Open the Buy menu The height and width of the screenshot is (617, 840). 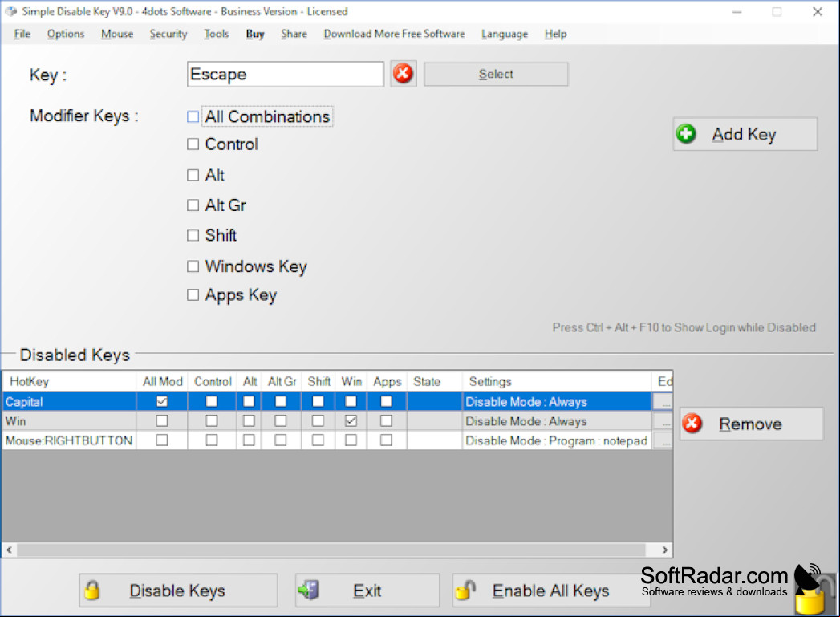point(255,34)
